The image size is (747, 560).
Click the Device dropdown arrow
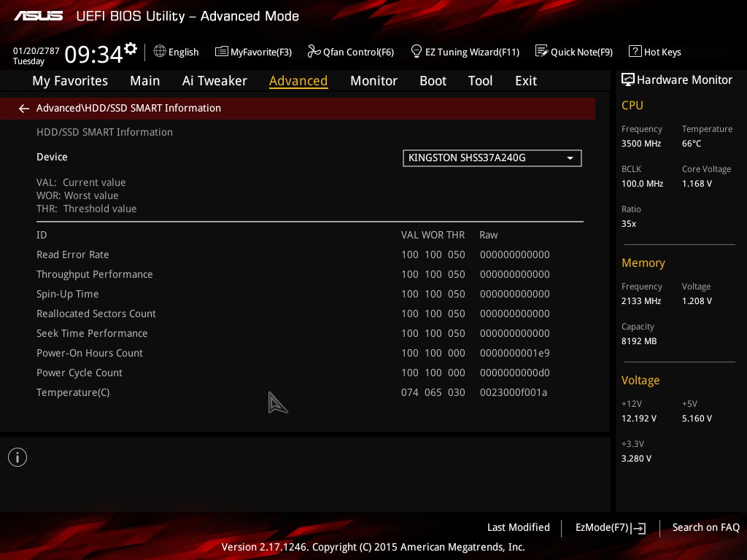click(x=570, y=158)
